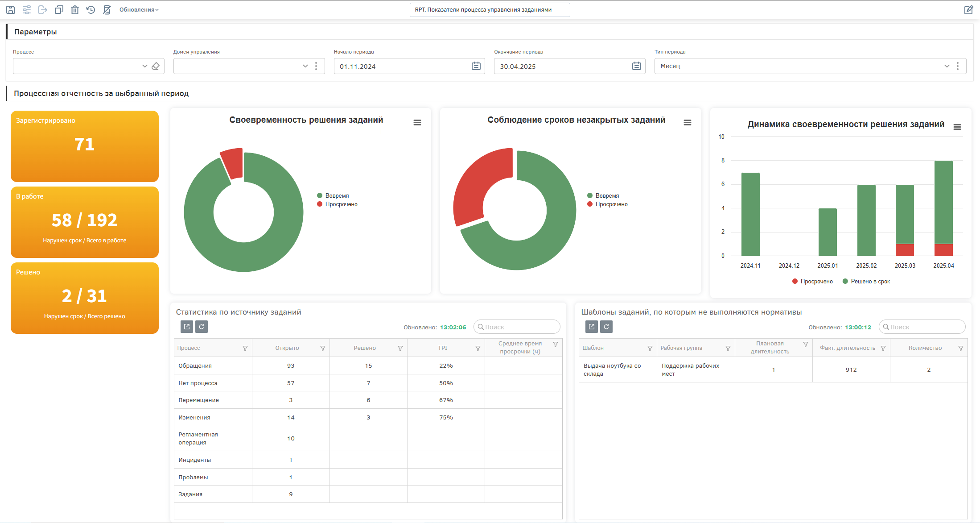Image resolution: width=980 pixels, height=523 pixels.
Task: Click the trash delete icon in toolbar
Action: coord(75,10)
